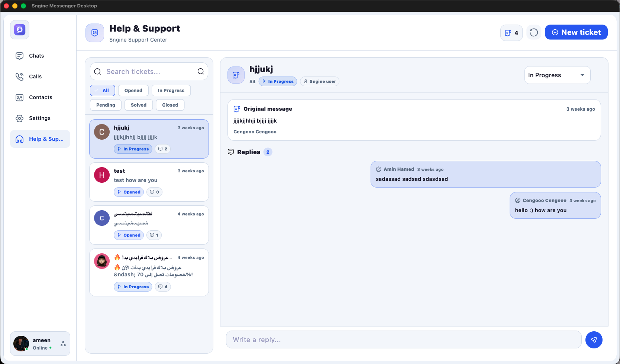This screenshot has height=364, width=620.
Task: Click reply count 0 on test card
Action: (x=155, y=192)
